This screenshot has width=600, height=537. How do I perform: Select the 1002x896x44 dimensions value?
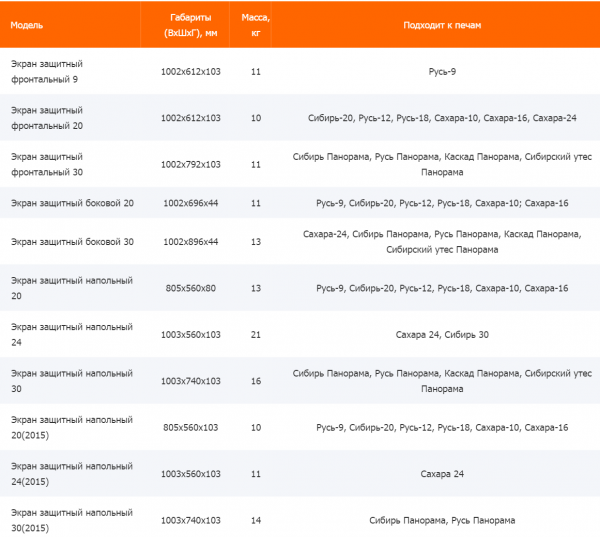[190, 242]
